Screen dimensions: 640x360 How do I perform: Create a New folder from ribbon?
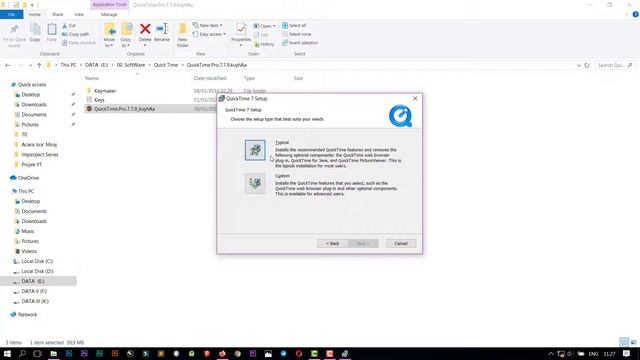click(x=182, y=35)
